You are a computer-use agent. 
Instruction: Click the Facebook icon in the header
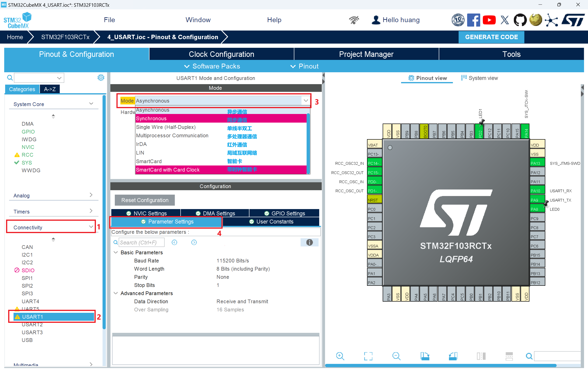(473, 20)
